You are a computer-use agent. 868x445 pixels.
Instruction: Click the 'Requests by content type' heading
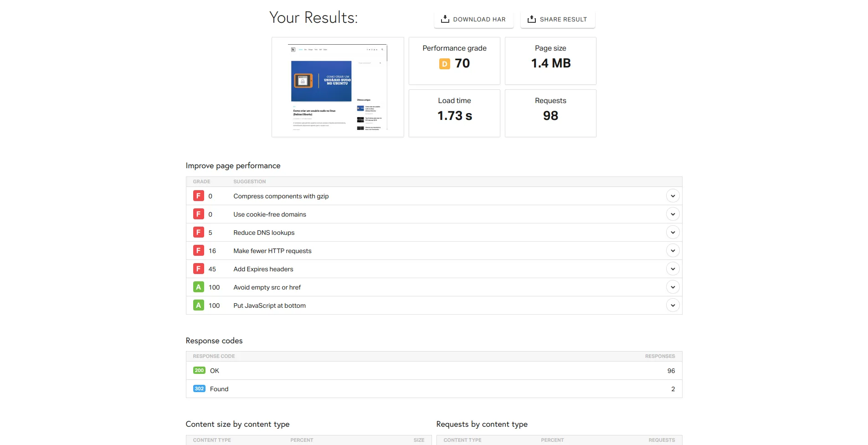click(x=482, y=424)
